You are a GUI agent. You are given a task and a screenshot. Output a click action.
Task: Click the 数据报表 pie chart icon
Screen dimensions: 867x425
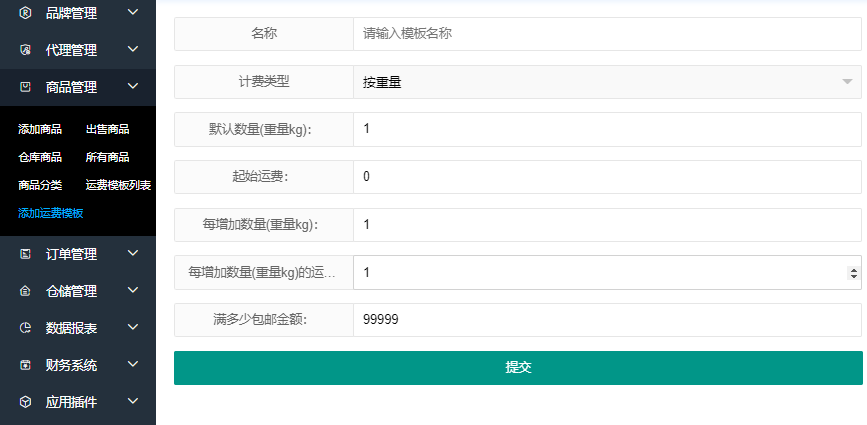tap(26, 328)
